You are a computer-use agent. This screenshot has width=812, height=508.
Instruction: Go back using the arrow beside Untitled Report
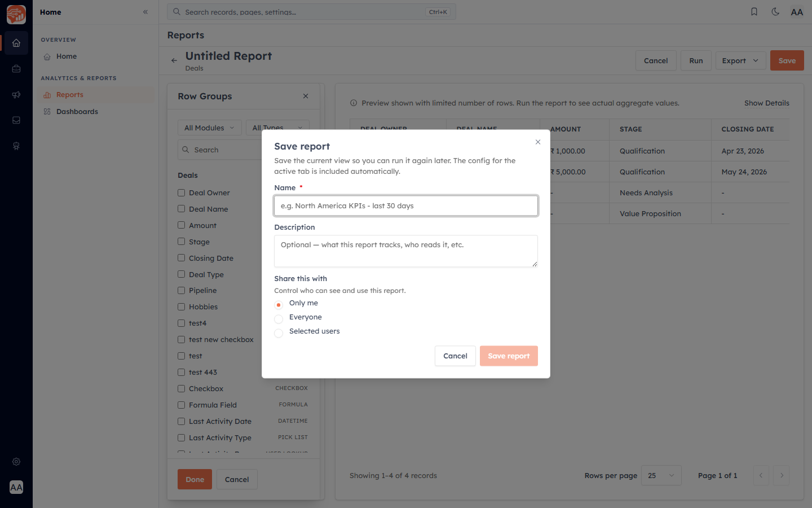pos(174,60)
